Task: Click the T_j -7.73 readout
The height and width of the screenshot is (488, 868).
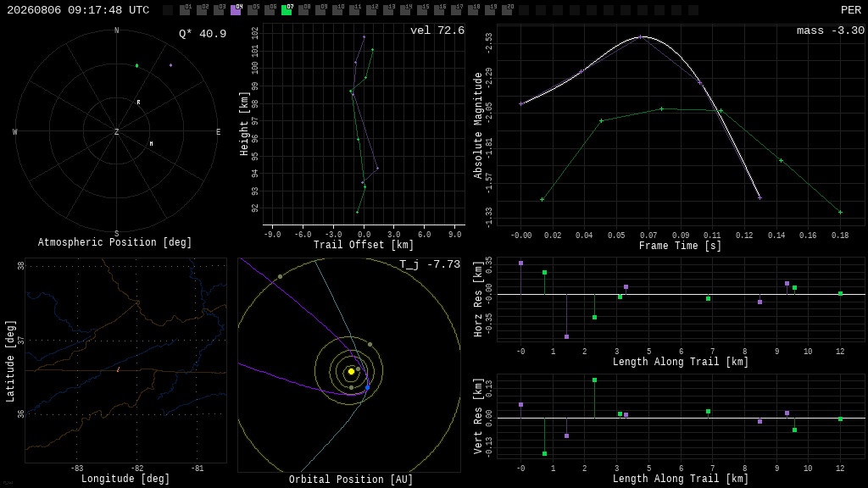Action: pyautogui.click(x=430, y=264)
